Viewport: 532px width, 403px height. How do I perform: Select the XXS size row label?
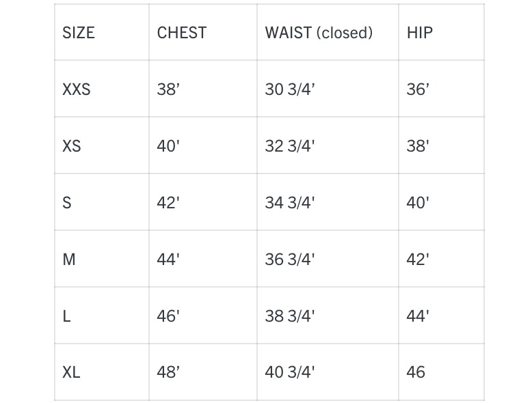[x=77, y=89]
